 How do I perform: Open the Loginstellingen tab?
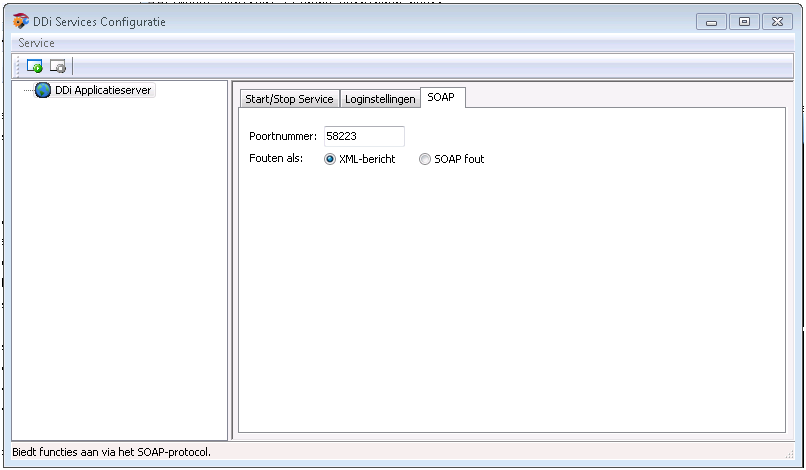click(x=380, y=99)
